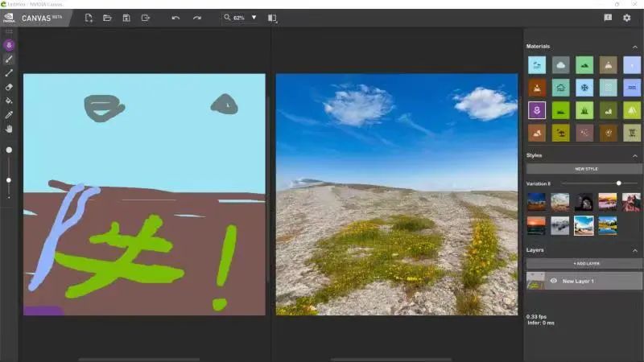Collapse the Layers panel chevron

635,250
